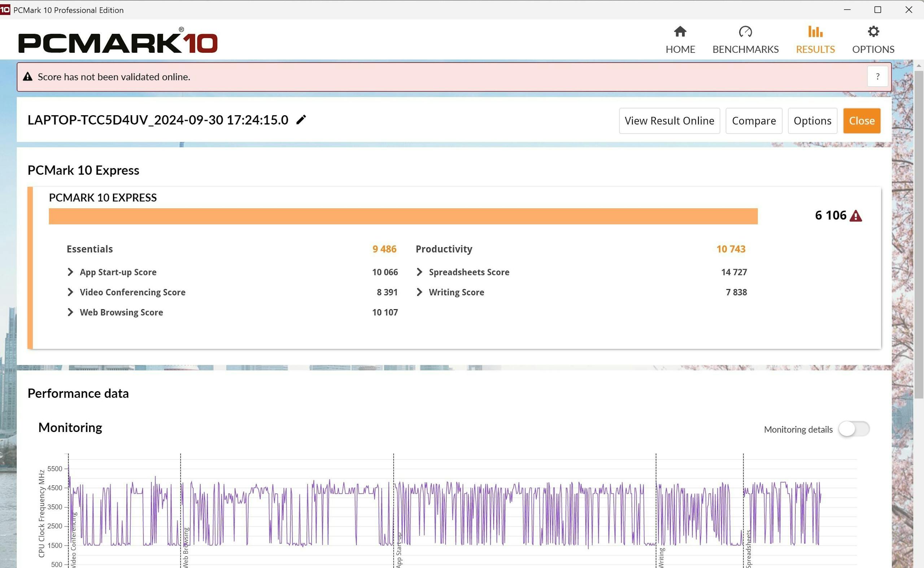Expand Web Browsing Score details
924x568 pixels.
click(x=70, y=312)
